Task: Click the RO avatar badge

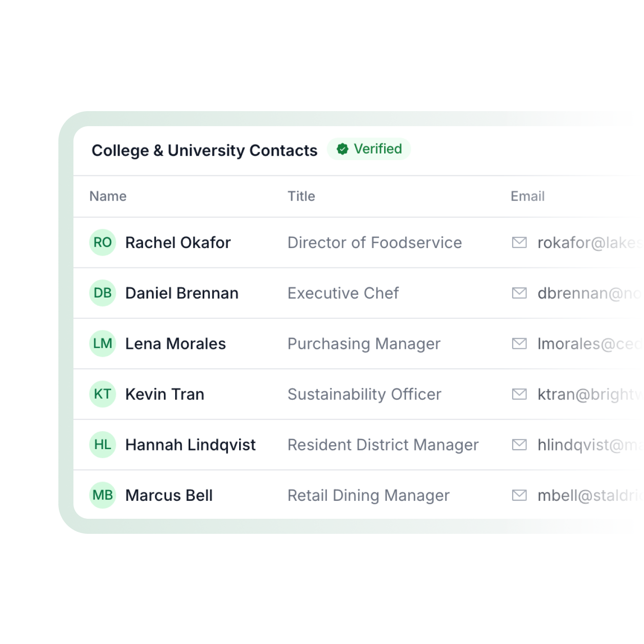Action: [x=103, y=242]
